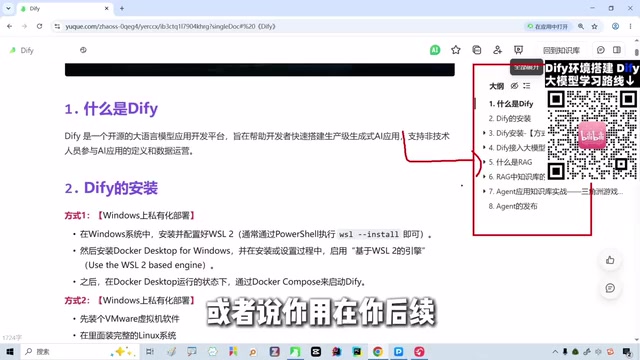This screenshot has height=360, width=640.
Task: Star this Yuque document
Action: pos(456,50)
